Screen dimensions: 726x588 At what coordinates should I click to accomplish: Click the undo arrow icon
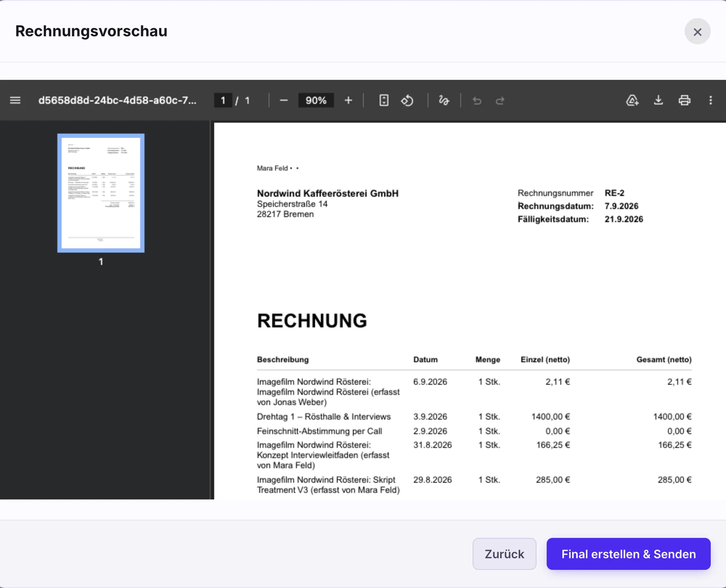[477, 100]
